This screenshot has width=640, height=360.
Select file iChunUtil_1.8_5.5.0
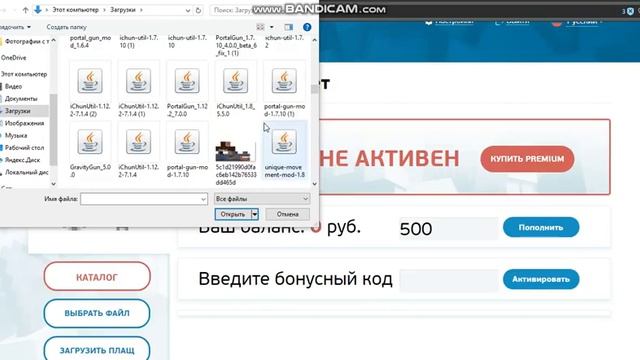pyautogui.click(x=236, y=89)
